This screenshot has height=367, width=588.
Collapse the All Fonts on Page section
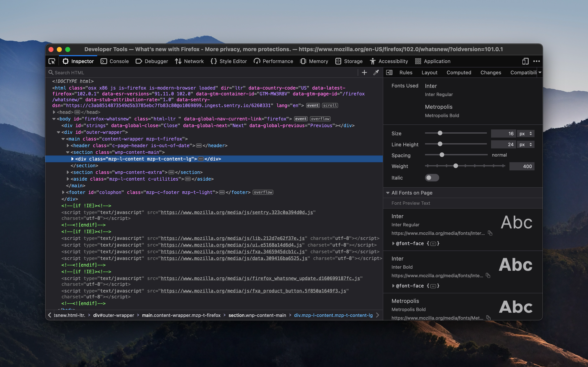click(x=388, y=193)
